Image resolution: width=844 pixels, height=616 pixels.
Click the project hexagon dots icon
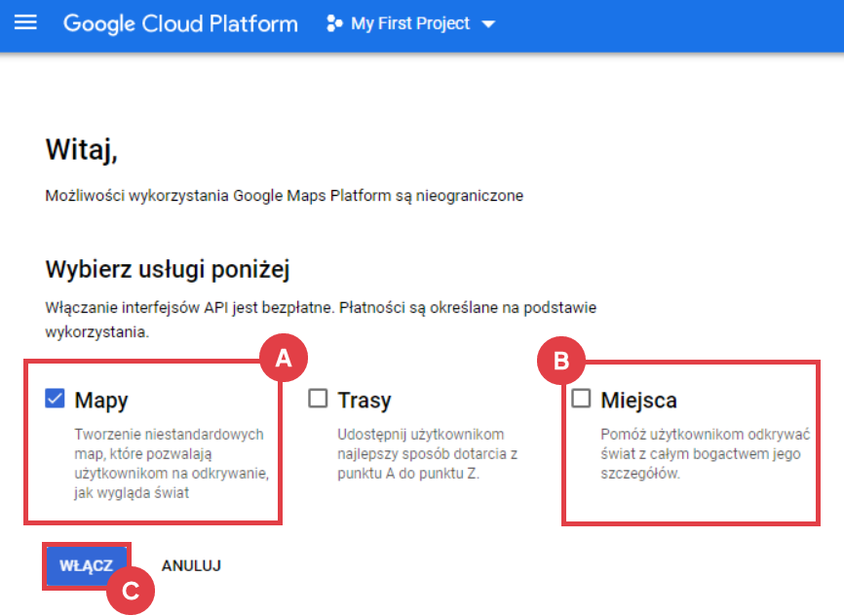pyautogui.click(x=334, y=23)
